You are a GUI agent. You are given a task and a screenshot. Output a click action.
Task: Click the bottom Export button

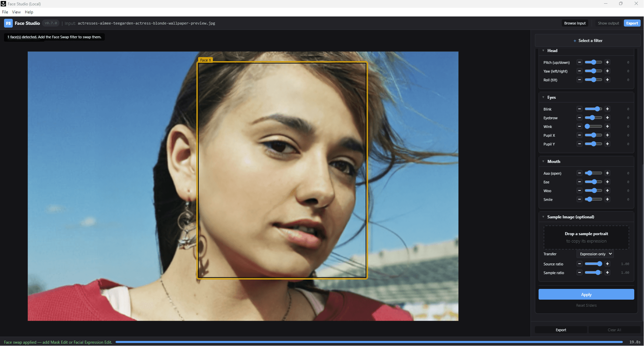[561, 330]
